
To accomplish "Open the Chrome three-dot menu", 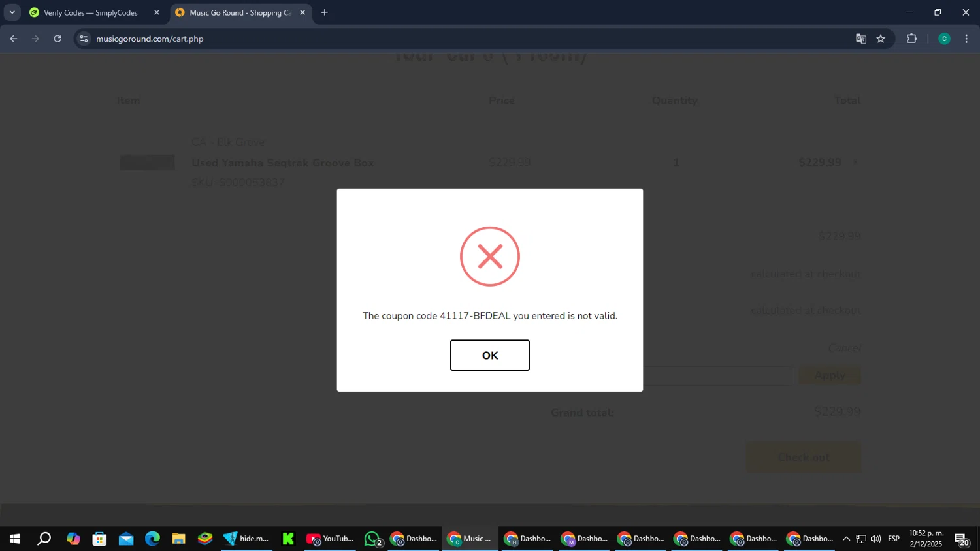I will tap(967, 39).
